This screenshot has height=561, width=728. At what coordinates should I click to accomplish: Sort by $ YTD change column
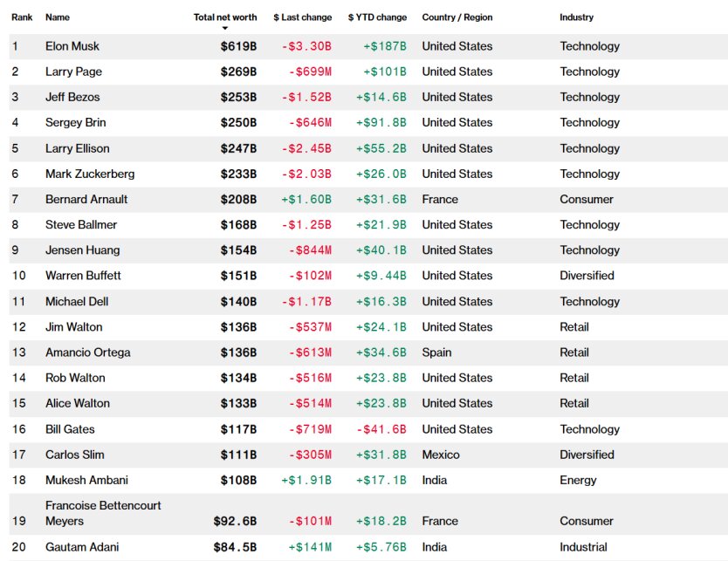(x=377, y=17)
